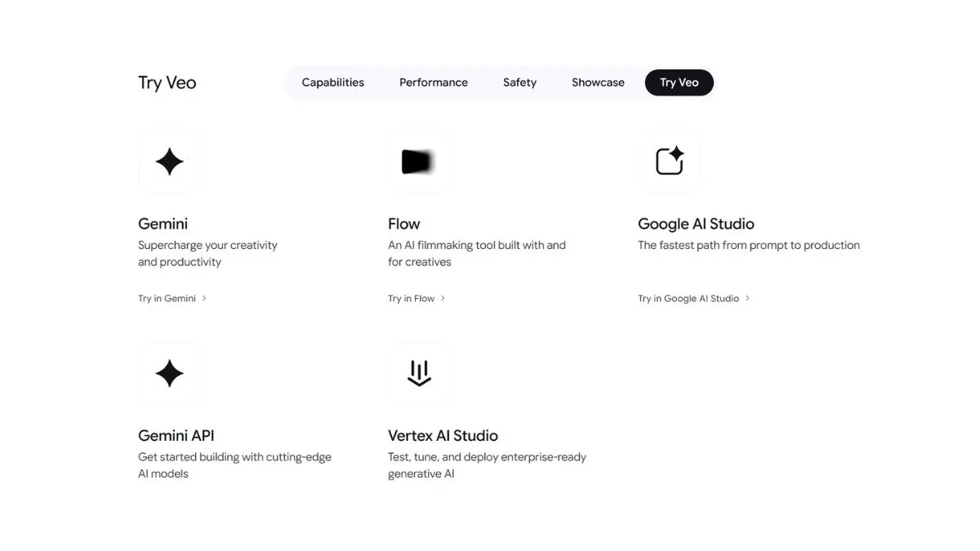Click the Gemini API heading

[x=176, y=435]
